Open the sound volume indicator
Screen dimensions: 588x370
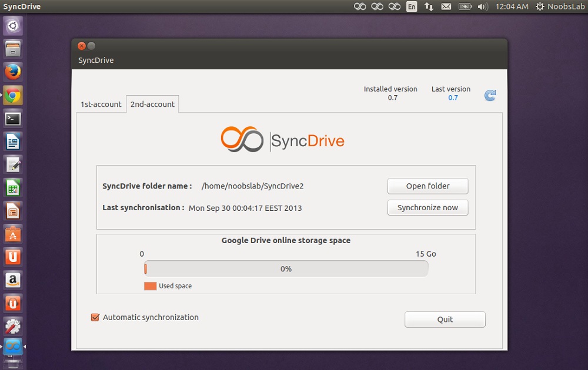pyautogui.click(x=483, y=6)
